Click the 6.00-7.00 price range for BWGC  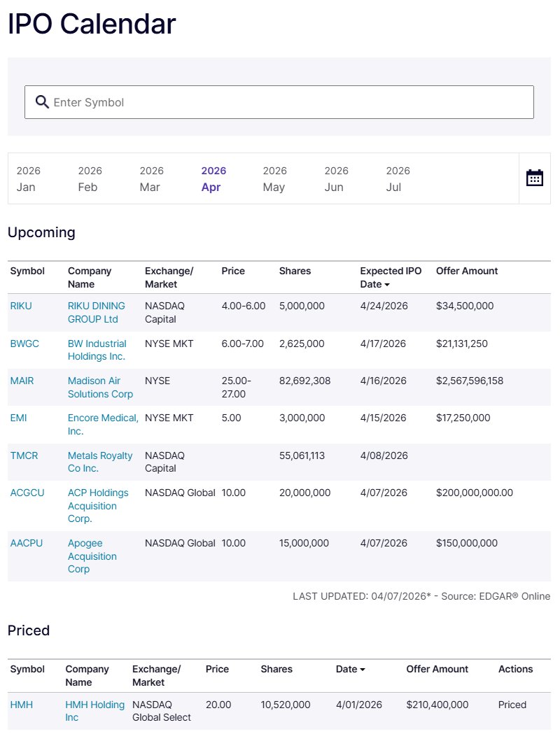point(242,344)
